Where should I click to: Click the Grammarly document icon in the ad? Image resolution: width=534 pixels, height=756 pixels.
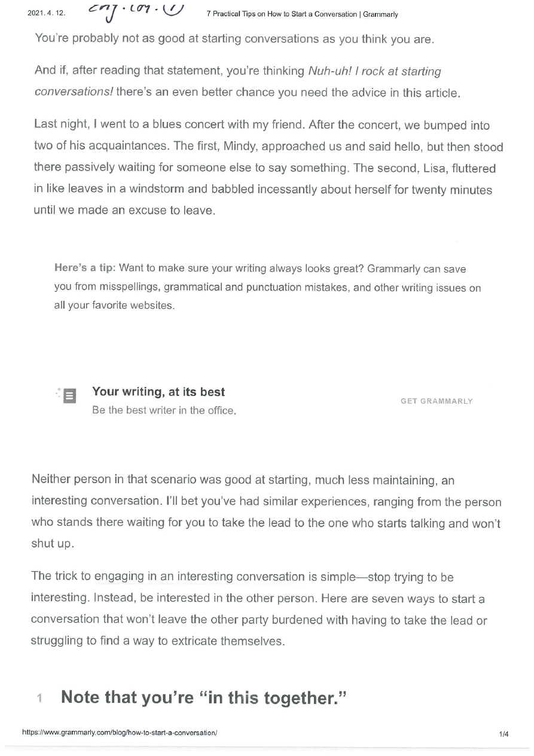click(69, 395)
